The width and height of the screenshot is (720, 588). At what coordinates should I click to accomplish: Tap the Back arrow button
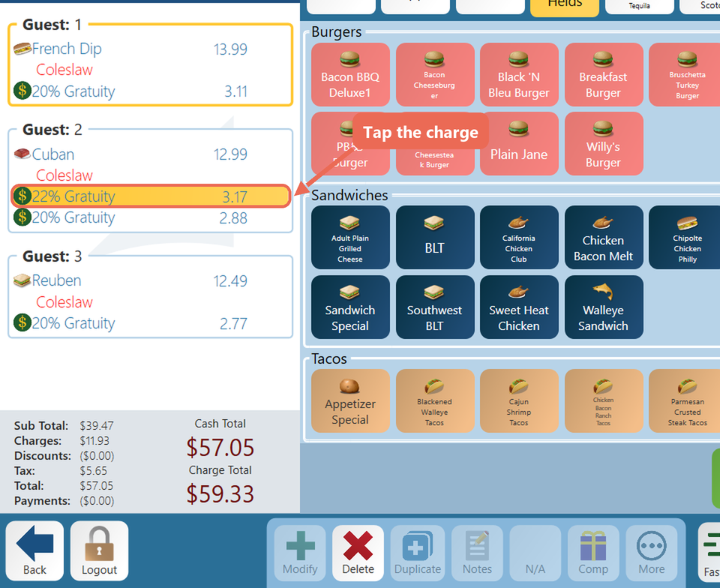[x=35, y=550]
